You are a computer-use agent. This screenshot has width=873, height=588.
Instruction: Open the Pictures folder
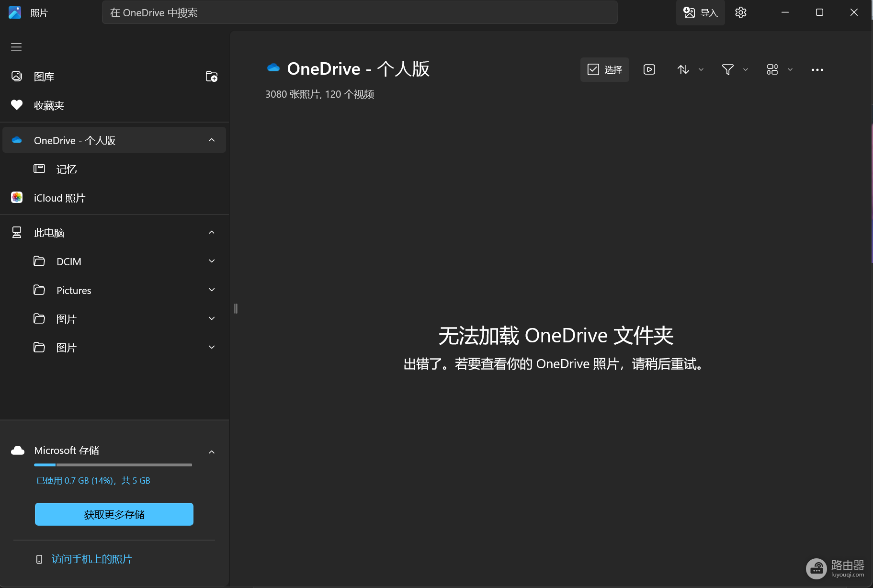click(x=74, y=290)
